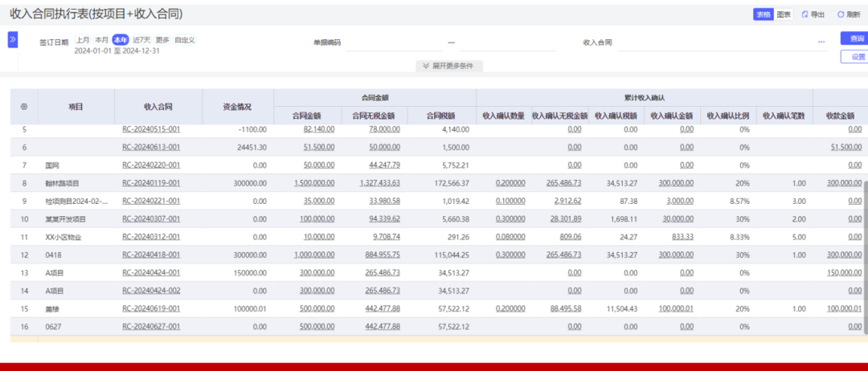Click the 合同税额 column header
The image size is (868, 371).
[441, 116]
